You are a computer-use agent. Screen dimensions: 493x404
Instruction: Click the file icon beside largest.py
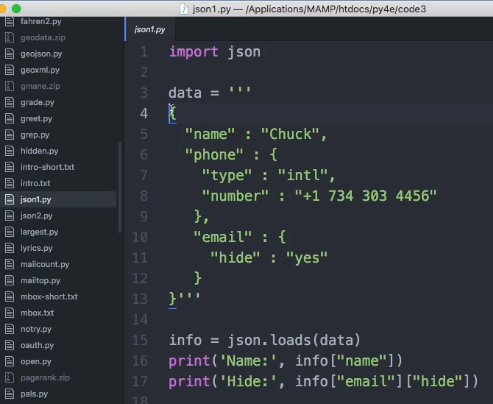click(x=10, y=232)
